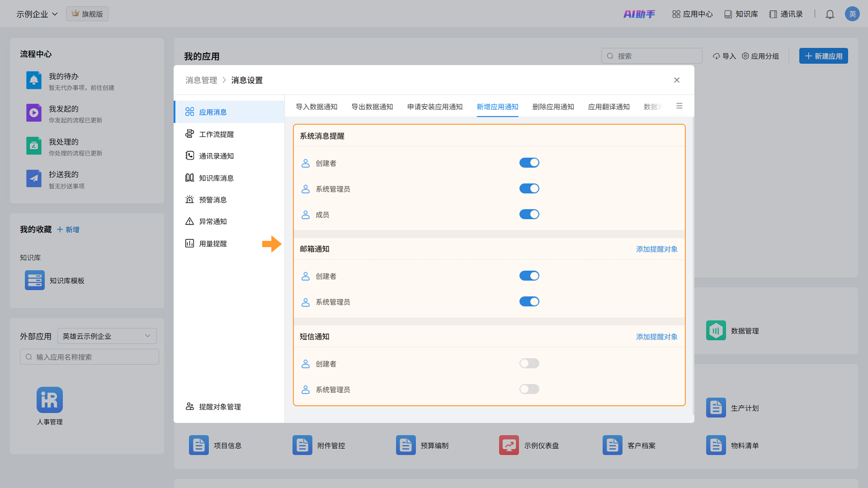The image size is (868, 488).
Task: Open the AI助手 assistant
Action: (x=639, y=14)
